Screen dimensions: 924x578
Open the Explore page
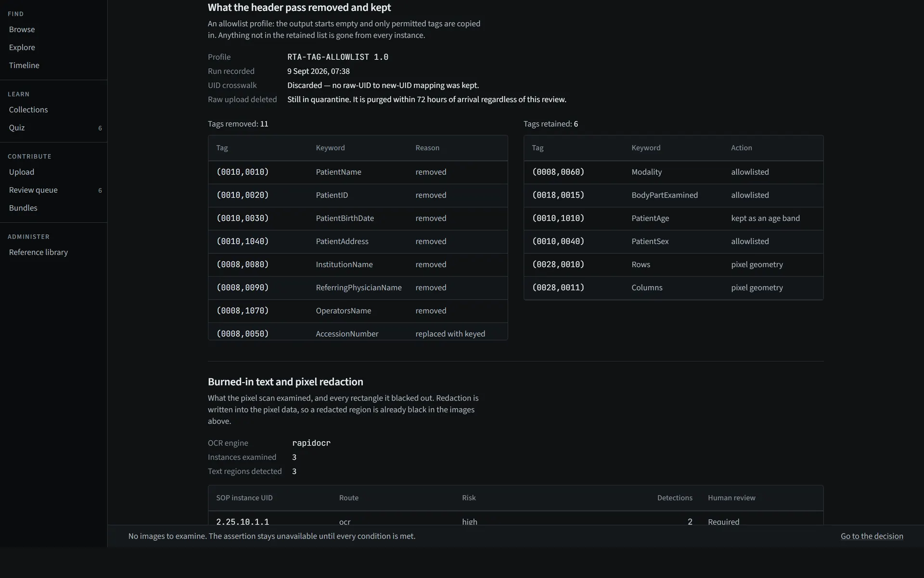pos(22,47)
